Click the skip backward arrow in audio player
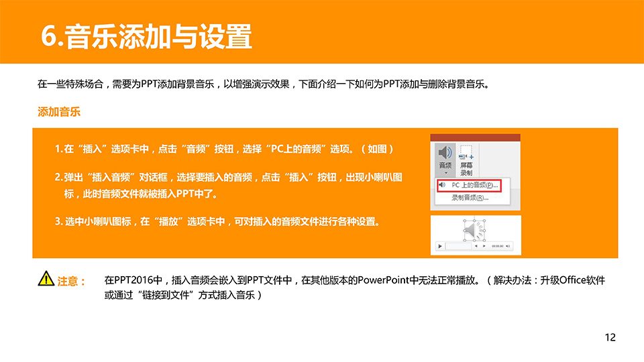Viewport: 644px width, 362px height. pyautogui.click(x=477, y=247)
